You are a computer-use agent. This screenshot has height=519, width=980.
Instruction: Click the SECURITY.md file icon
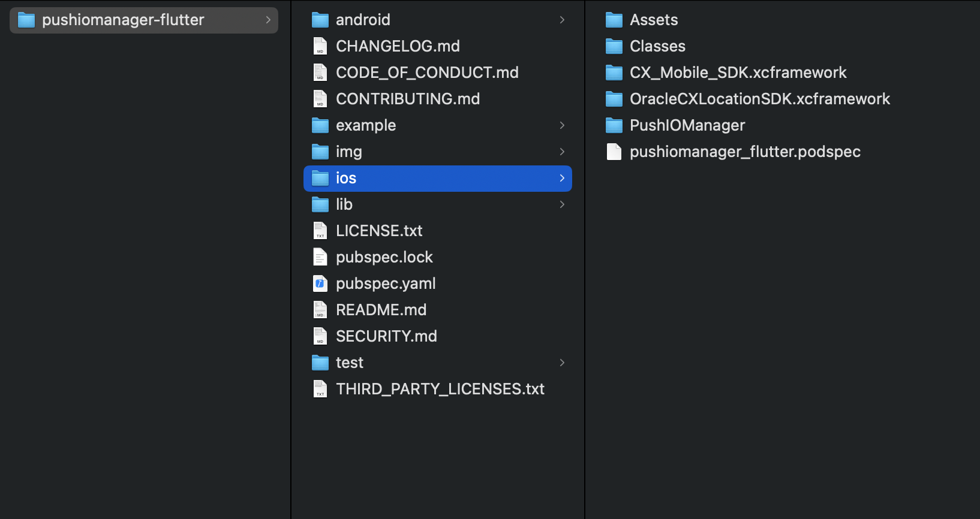tap(320, 336)
